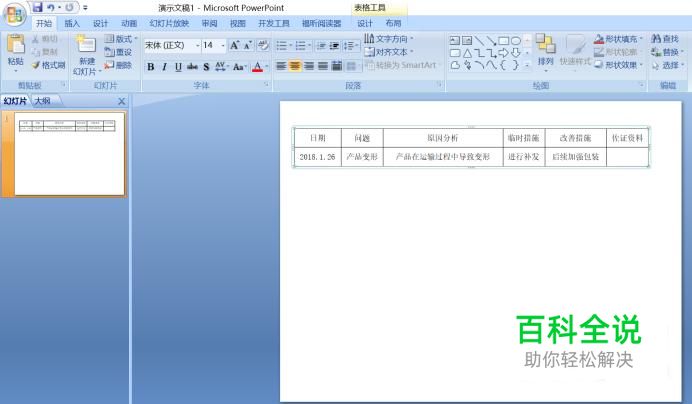Open the bullets list dropdown
The width and height of the screenshot is (692, 404).
291,45
